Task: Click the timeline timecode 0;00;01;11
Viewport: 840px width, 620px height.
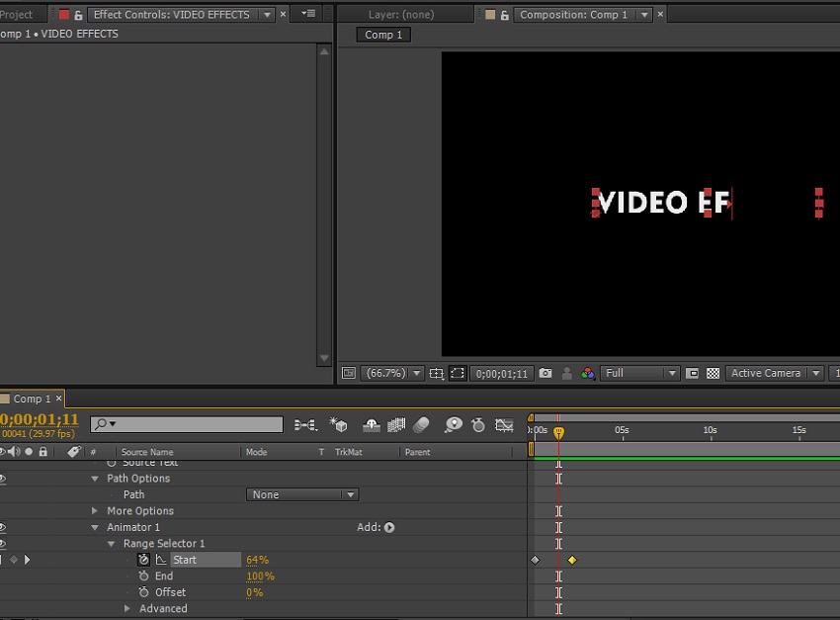Action: point(40,419)
